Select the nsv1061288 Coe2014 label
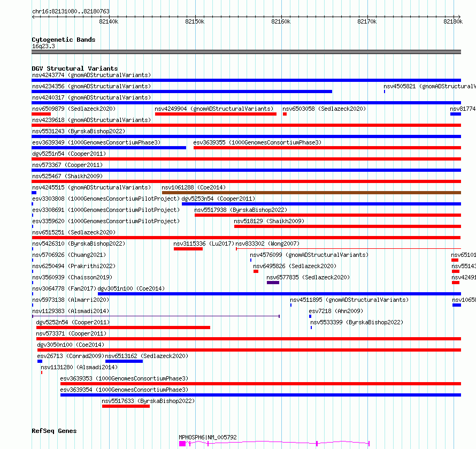Image resolution: width=476 pixels, height=449 pixels. [x=194, y=187]
